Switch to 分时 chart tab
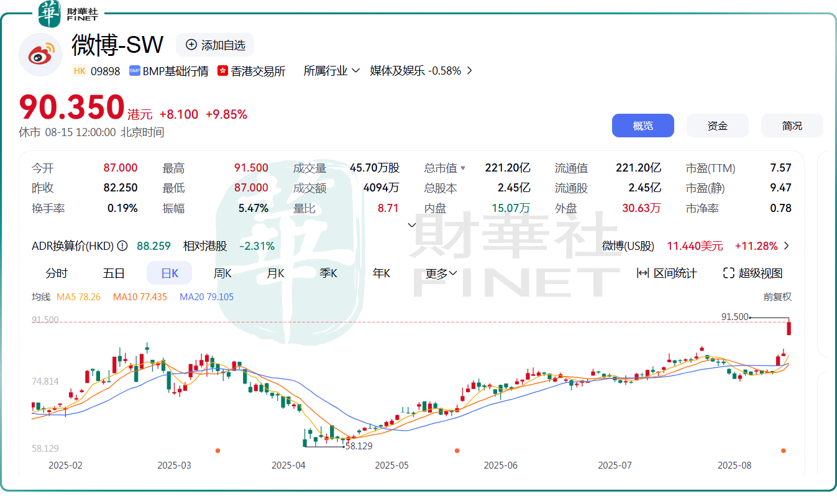 pos(57,273)
